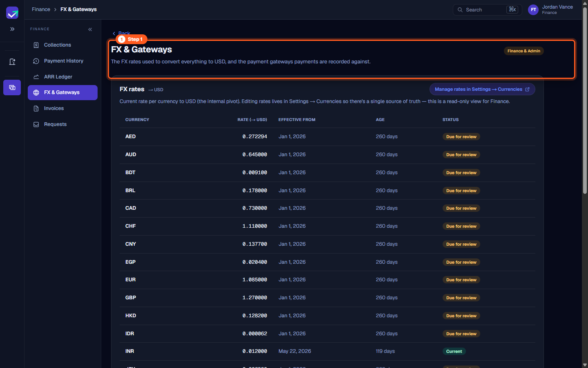Collapse the Finance sidebar panel
The width and height of the screenshot is (588, 368).
click(x=90, y=29)
